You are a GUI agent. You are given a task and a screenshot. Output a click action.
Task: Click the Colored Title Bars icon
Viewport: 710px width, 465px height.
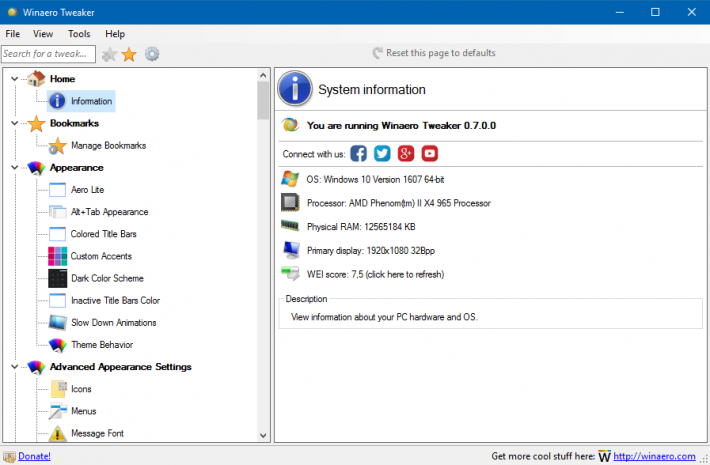tap(58, 234)
